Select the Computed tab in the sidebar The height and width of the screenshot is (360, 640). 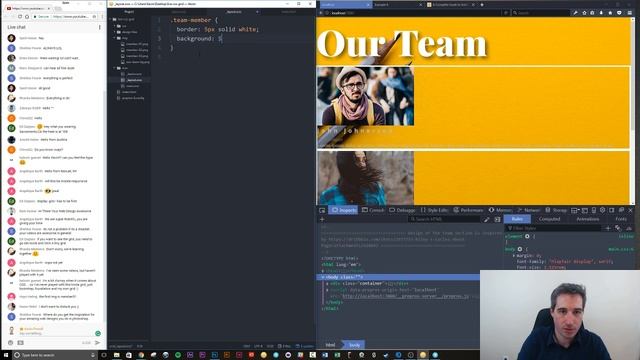pyautogui.click(x=549, y=219)
